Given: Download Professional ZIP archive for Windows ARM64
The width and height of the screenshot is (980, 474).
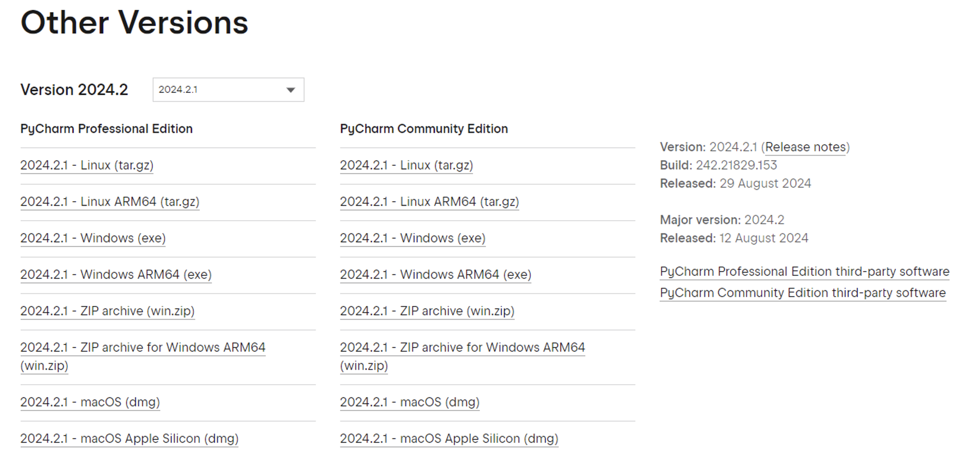Looking at the screenshot, I should [x=143, y=348].
